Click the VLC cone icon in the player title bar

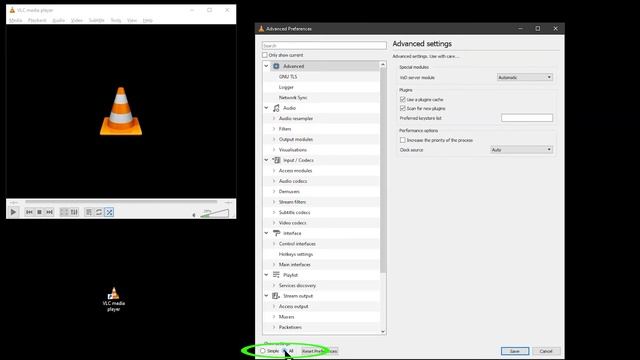tap(12, 10)
